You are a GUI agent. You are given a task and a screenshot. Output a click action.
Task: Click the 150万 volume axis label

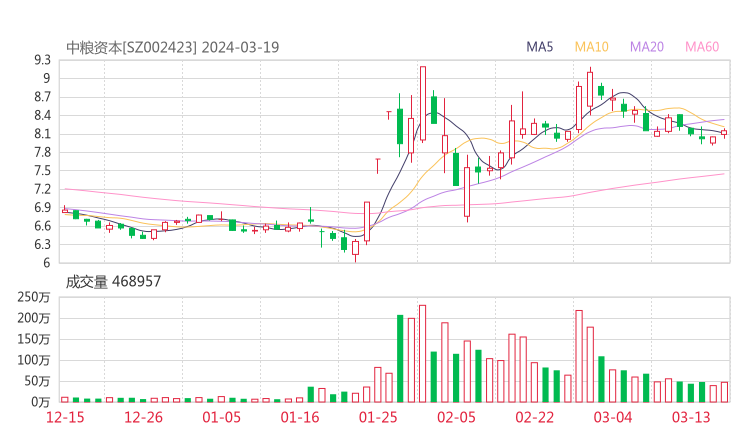[34, 339]
